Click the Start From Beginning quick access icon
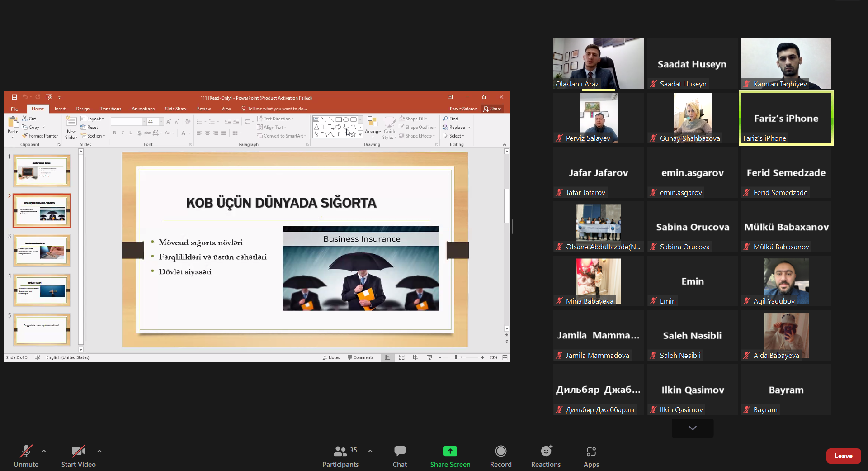 49,97
